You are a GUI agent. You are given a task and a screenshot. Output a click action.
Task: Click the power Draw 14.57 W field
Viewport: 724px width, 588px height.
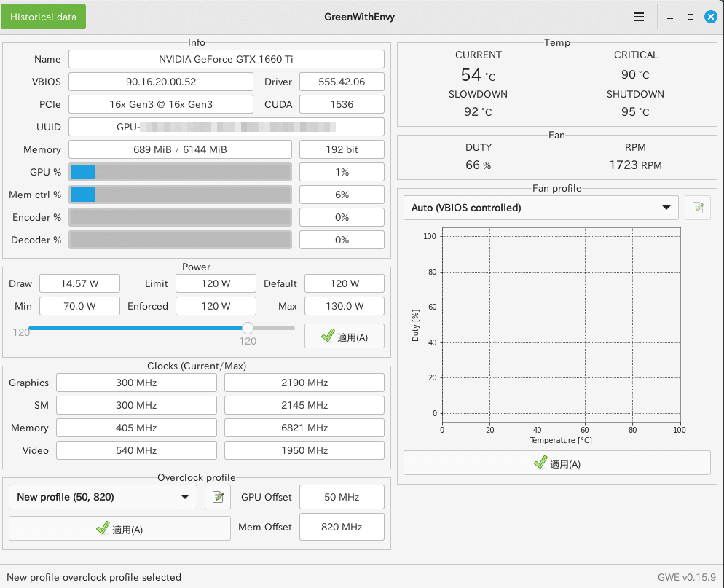[x=79, y=283]
